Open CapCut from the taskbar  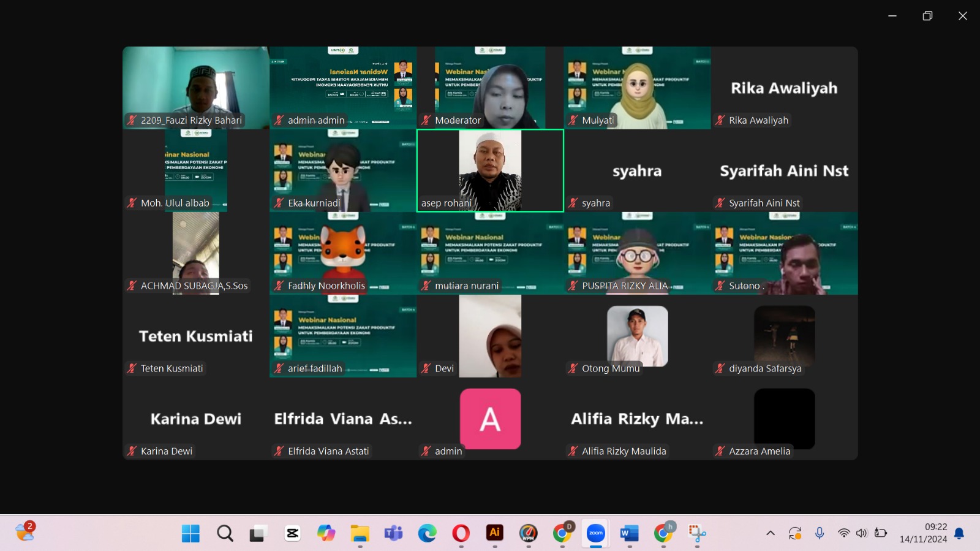point(293,533)
